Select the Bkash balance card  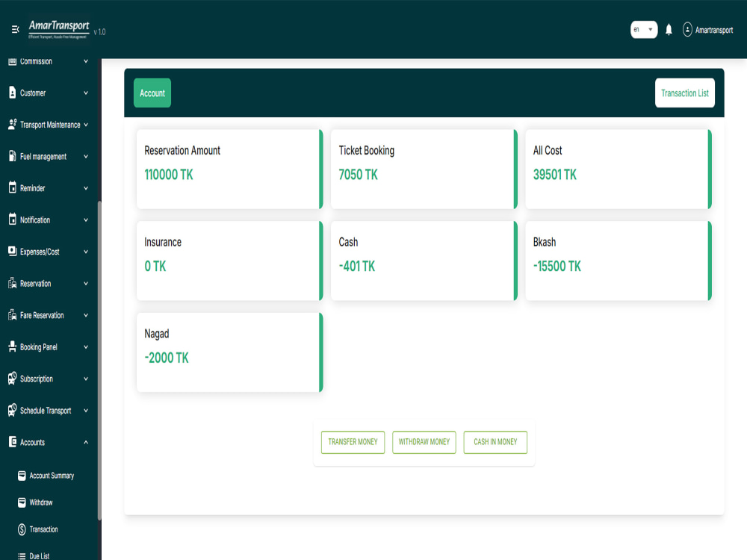pos(619,261)
